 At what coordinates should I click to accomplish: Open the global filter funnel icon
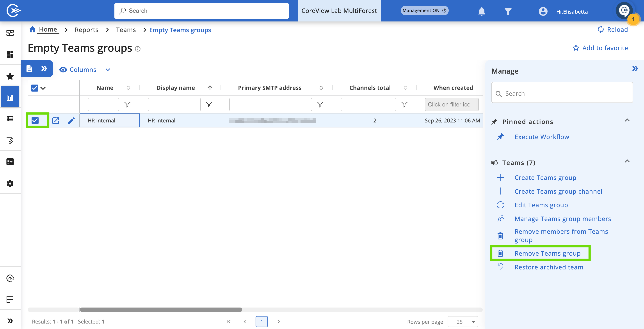pyautogui.click(x=508, y=11)
